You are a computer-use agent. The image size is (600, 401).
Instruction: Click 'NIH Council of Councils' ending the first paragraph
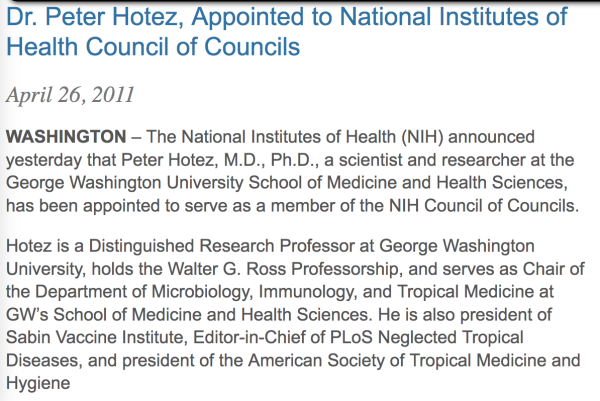pos(484,205)
